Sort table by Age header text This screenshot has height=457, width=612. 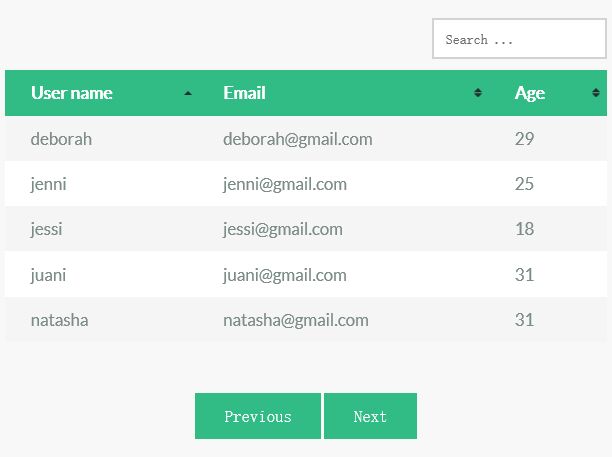click(x=530, y=93)
